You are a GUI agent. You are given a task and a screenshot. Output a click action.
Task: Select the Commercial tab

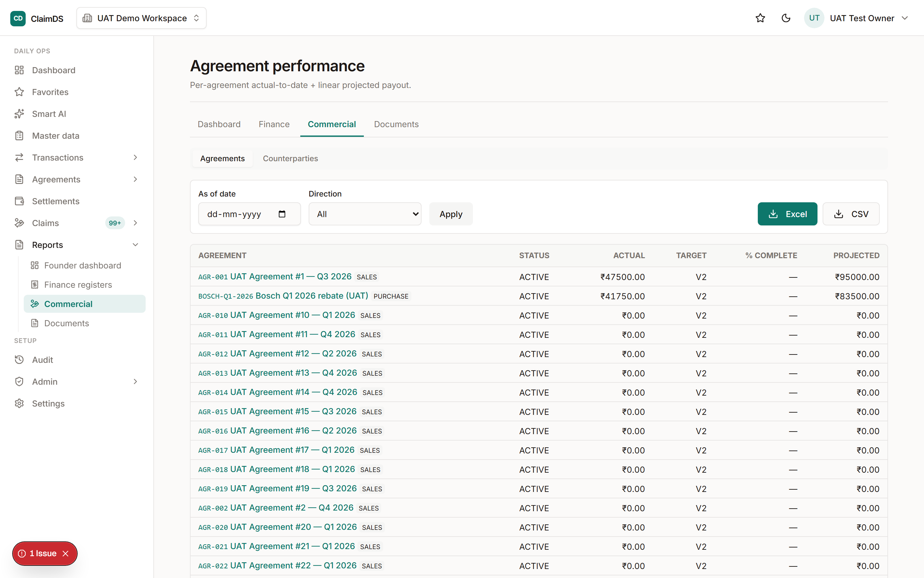[332, 124]
